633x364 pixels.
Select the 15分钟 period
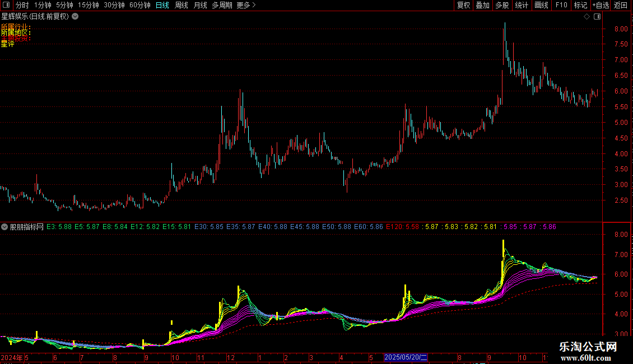(x=89, y=5)
